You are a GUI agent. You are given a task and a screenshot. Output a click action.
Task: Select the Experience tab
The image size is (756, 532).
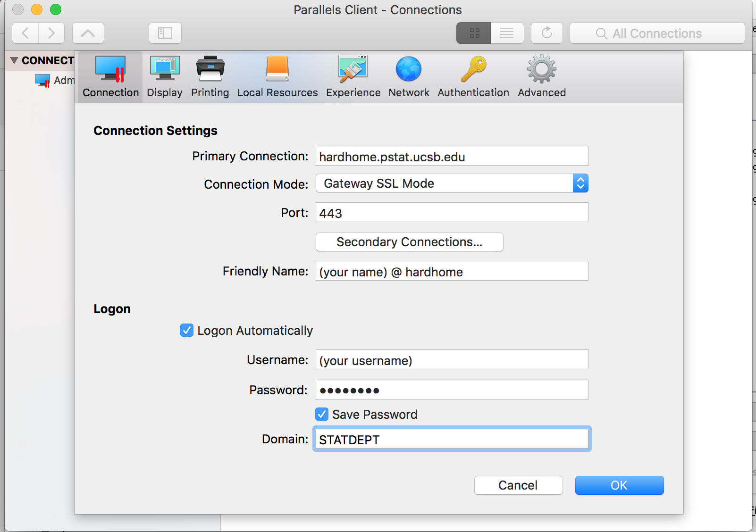click(x=353, y=77)
